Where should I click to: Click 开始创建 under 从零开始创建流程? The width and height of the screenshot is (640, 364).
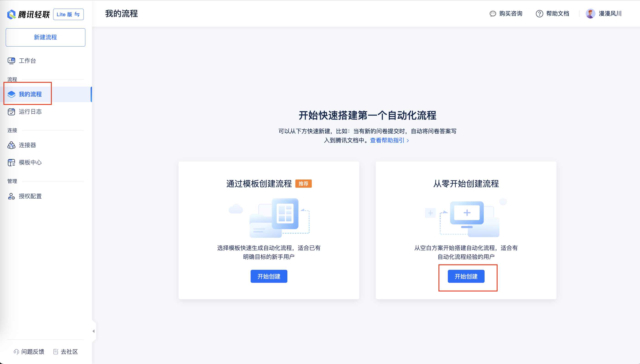466,276
